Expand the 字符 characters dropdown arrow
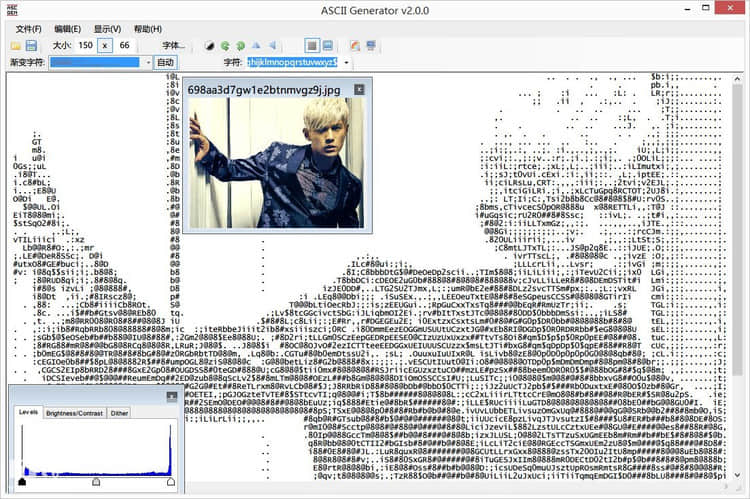This screenshot has height=499, width=750. [x=346, y=62]
